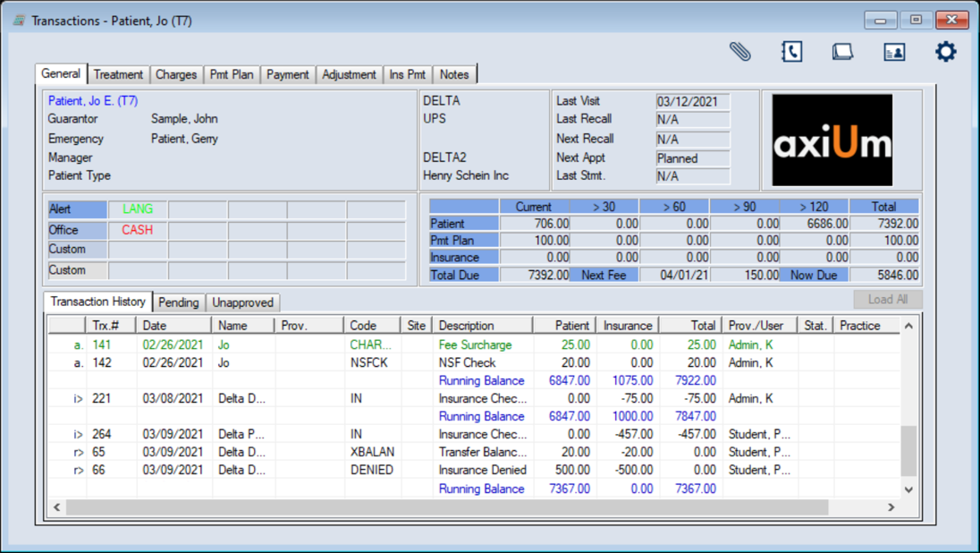Open the patient card icon
The height and width of the screenshot is (553, 980).
point(893,52)
